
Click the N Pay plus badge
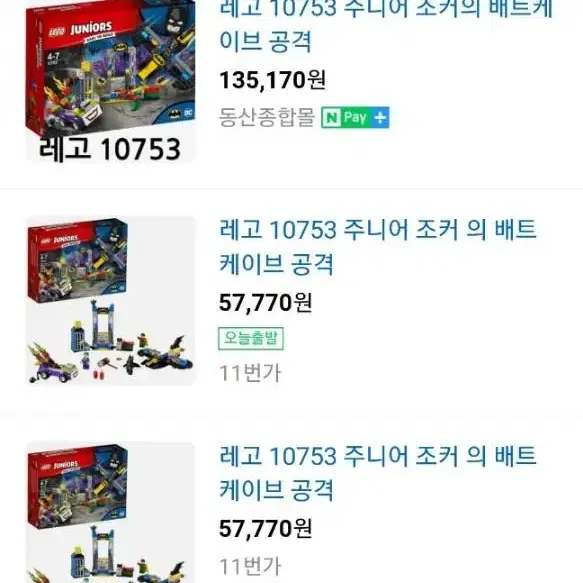[x=355, y=117]
